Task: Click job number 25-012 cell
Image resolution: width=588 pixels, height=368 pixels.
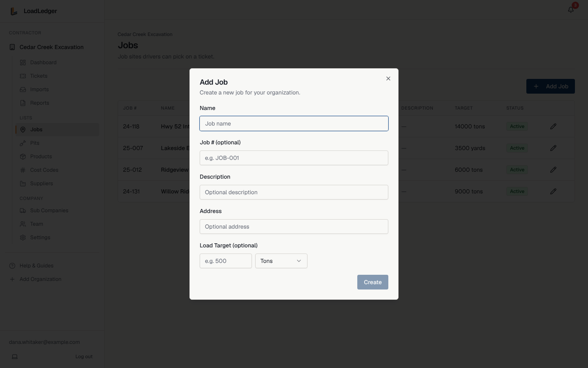Action: click(x=132, y=170)
